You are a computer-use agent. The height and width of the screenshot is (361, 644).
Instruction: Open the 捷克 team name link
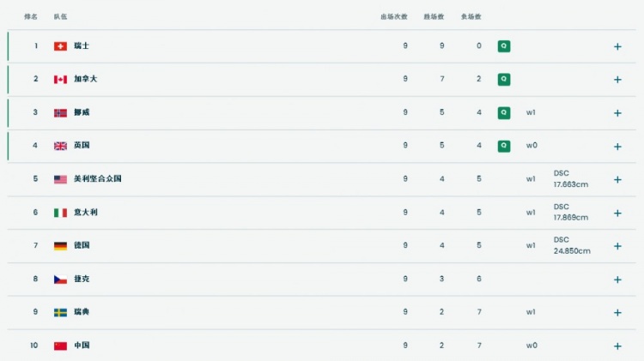coord(82,280)
